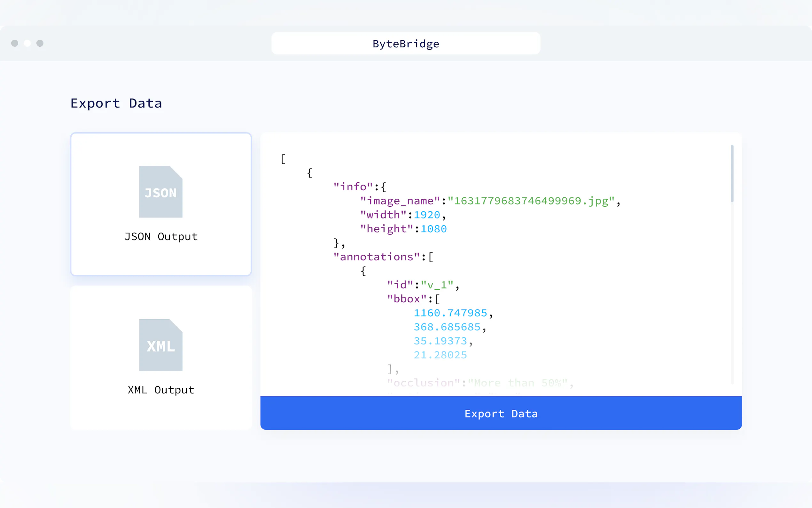Click the middle white window dot
This screenshot has height=508, width=812.
click(27, 43)
